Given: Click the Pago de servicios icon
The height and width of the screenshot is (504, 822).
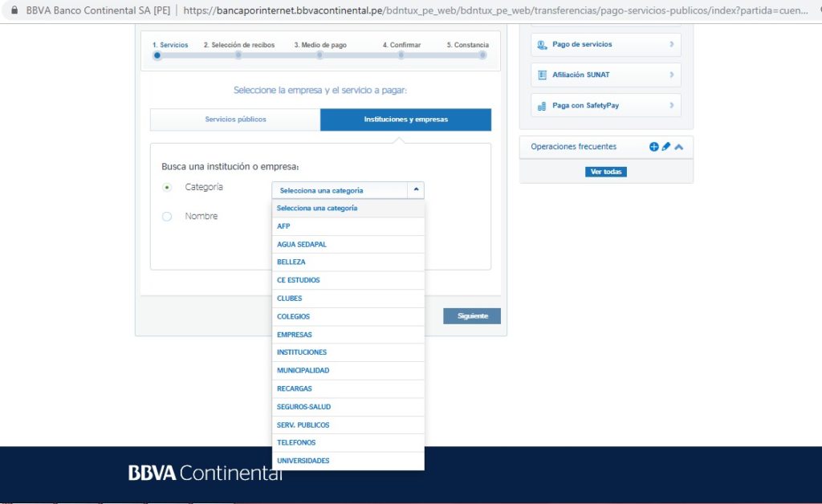Looking at the screenshot, I should pos(542,44).
